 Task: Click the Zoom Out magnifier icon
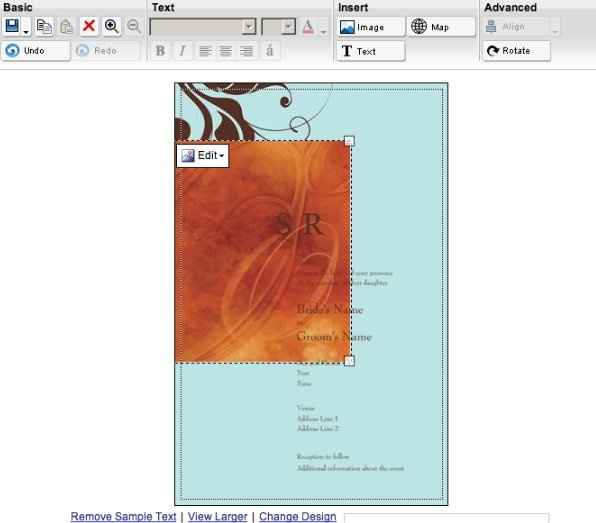(134, 26)
